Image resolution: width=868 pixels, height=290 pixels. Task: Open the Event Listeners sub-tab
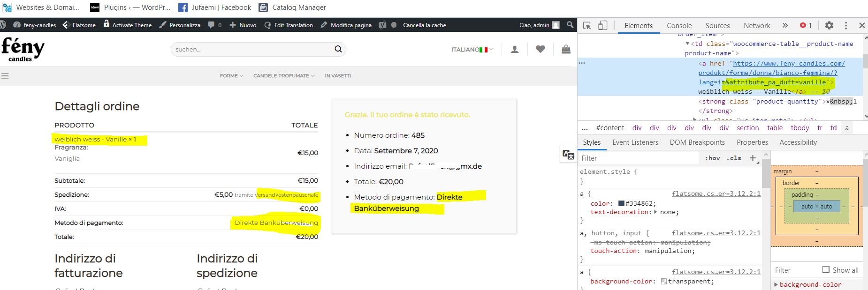635,142
